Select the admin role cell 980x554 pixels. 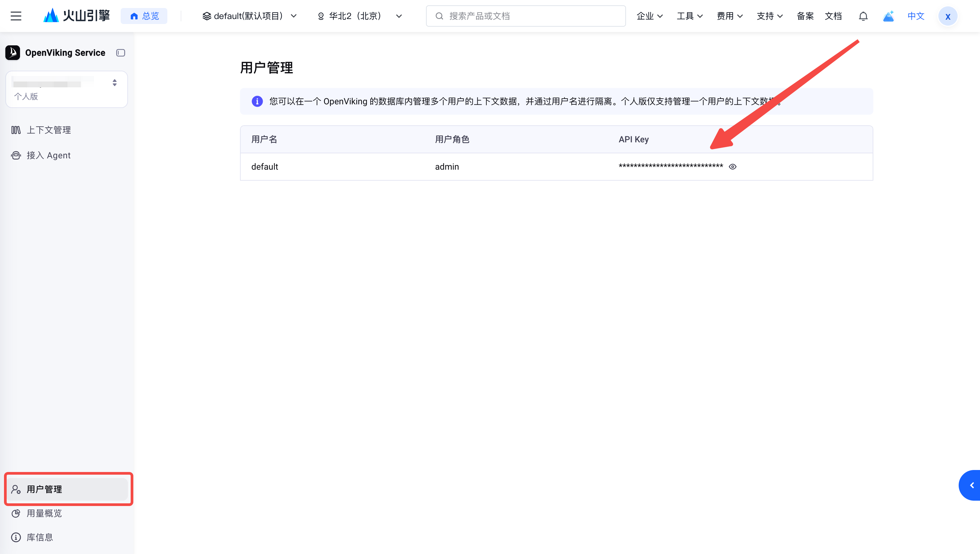point(447,167)
